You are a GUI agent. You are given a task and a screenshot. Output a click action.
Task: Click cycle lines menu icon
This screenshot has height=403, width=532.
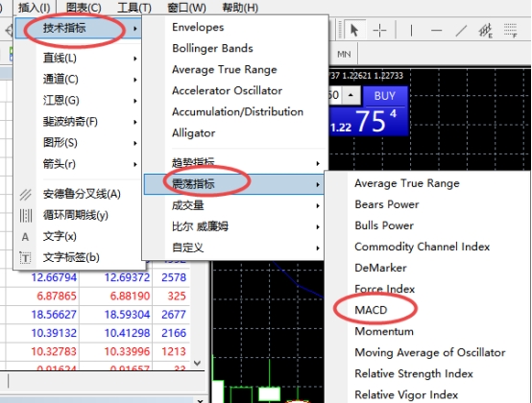[25, 215]
